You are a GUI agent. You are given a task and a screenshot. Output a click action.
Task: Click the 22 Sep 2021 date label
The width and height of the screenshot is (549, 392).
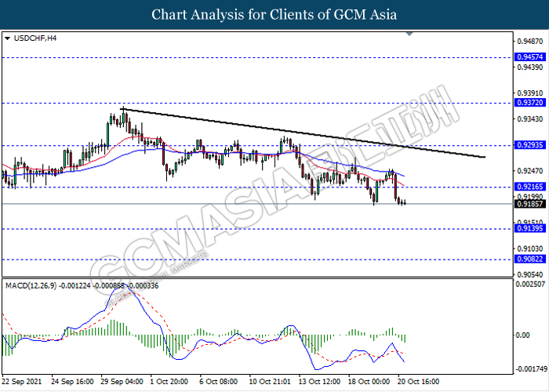coord(22,382)
